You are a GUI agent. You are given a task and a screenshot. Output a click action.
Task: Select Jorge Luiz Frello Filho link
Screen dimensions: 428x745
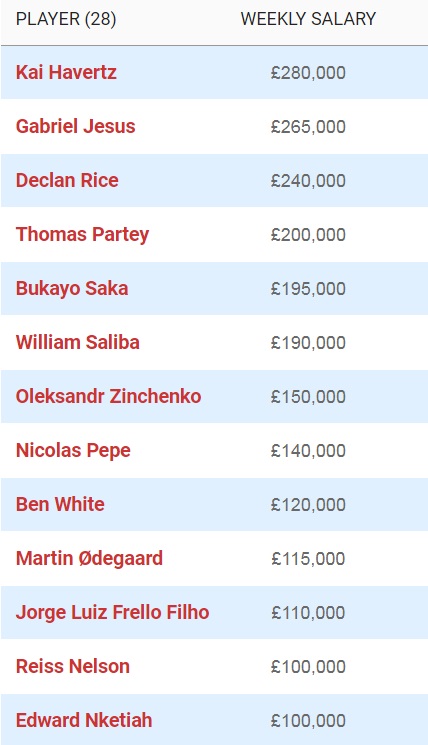pyautogui.click(x=113, y=613)
